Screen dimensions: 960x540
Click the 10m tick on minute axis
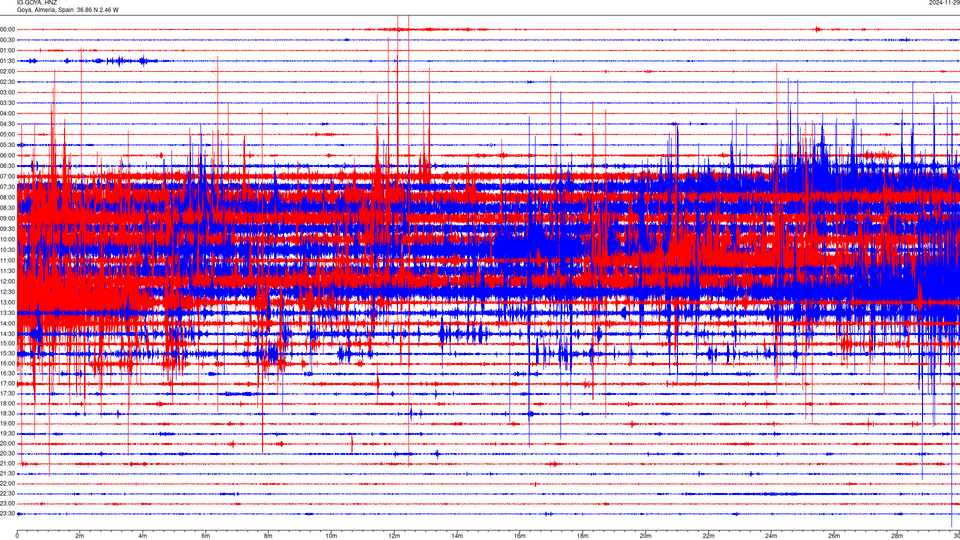tap(331, 536)
